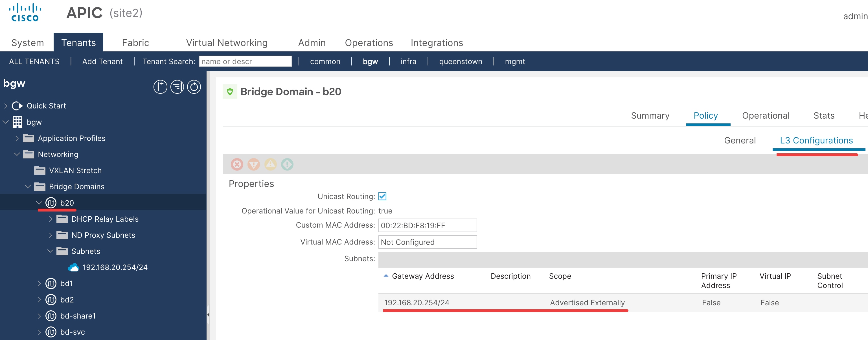Open the Fabric menu tab
Viewport: 868px width, 340px height.
(x=135, y=43)
